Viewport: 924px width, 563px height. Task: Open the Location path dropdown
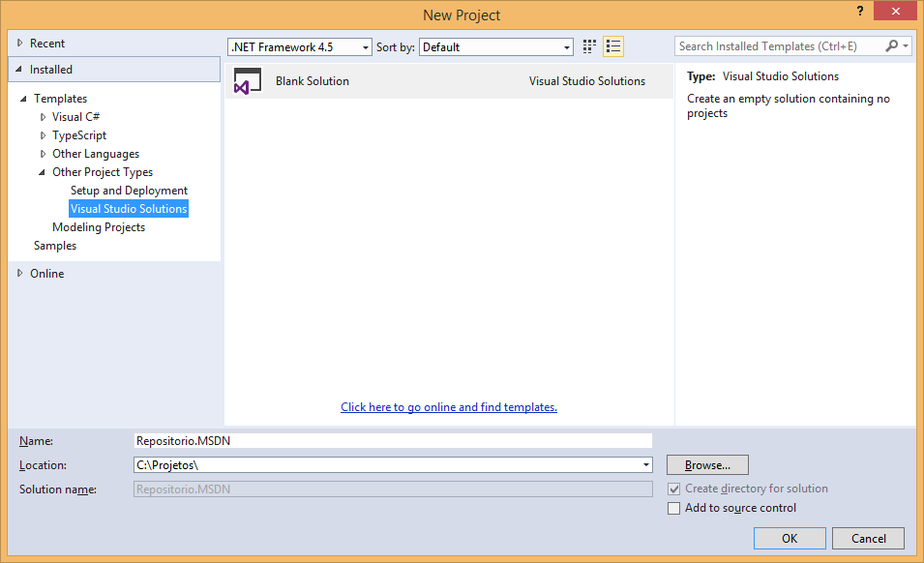[x=646, y=465]
